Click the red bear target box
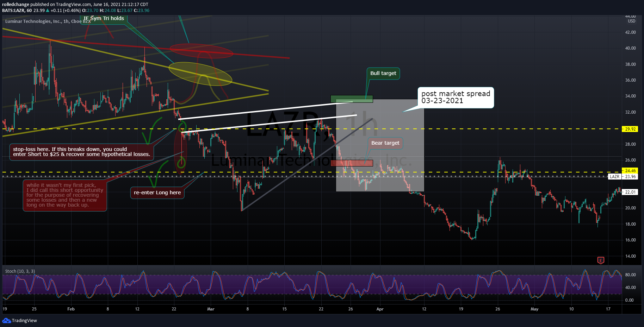Screen dimensions: 644x327 coord(352,163)
